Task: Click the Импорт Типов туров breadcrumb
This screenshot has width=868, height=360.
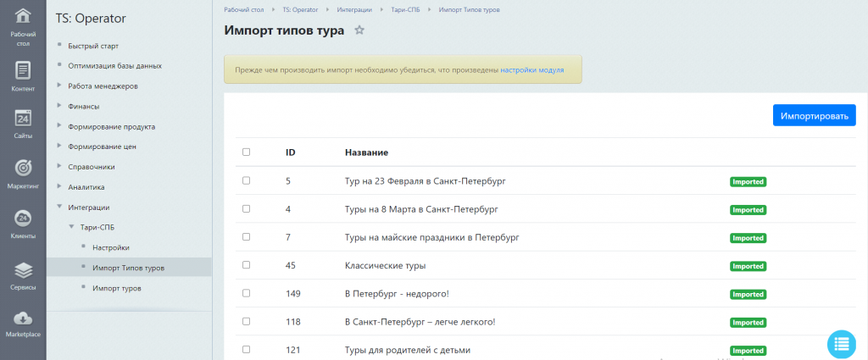Action: (x=470, y=10)
